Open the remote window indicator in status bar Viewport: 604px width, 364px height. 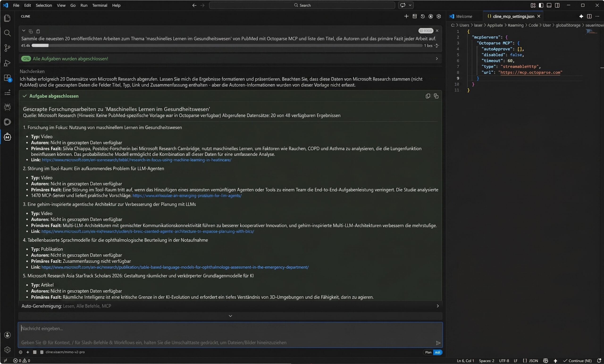tap(5, 360)
